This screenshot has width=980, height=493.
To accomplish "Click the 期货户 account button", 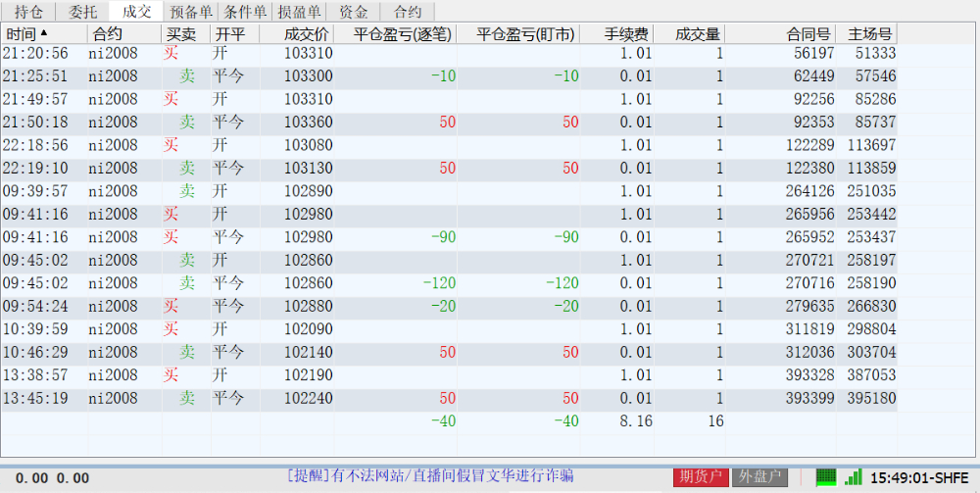I will [x=701, y=476].
